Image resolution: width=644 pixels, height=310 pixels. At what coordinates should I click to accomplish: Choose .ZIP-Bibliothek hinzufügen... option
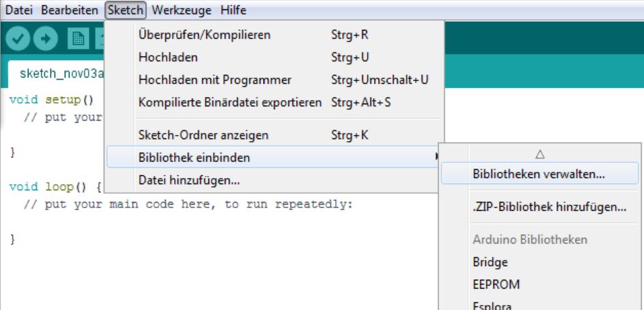(550, 207)
